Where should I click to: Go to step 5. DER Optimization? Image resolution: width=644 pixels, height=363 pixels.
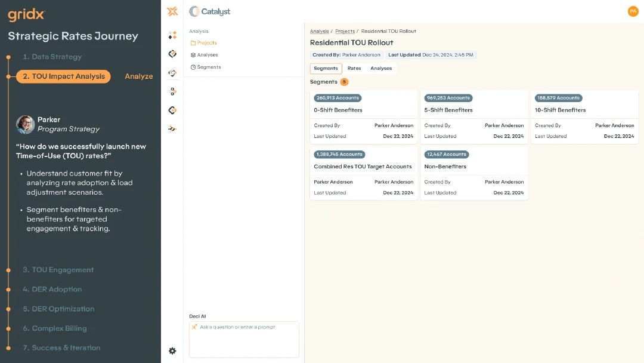pos(58,309)
